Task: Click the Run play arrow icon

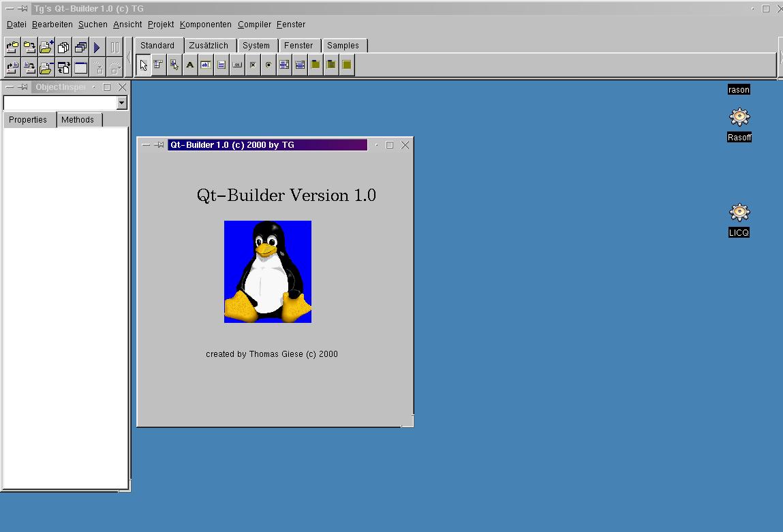Action: [97, 48]
